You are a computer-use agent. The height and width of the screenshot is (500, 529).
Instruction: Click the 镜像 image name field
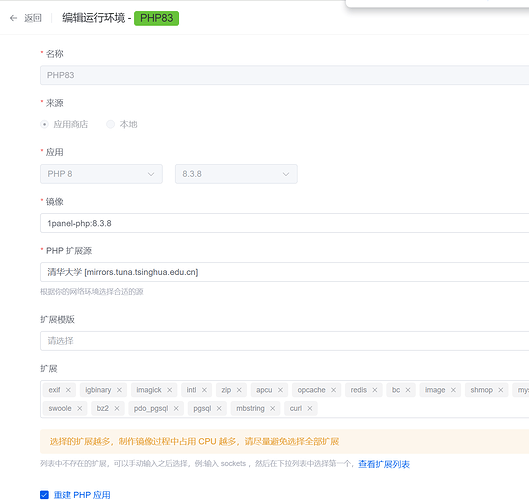coord(284,223)
